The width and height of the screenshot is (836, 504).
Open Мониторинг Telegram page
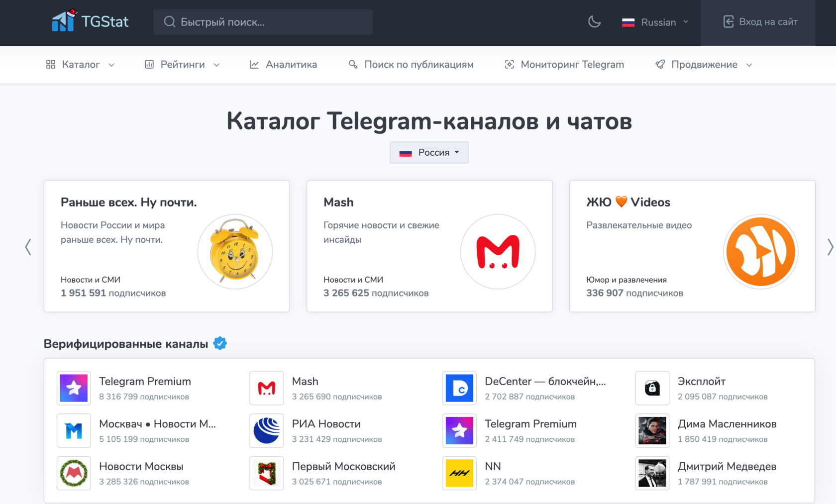pyautogui.click(x=564, y=64)
